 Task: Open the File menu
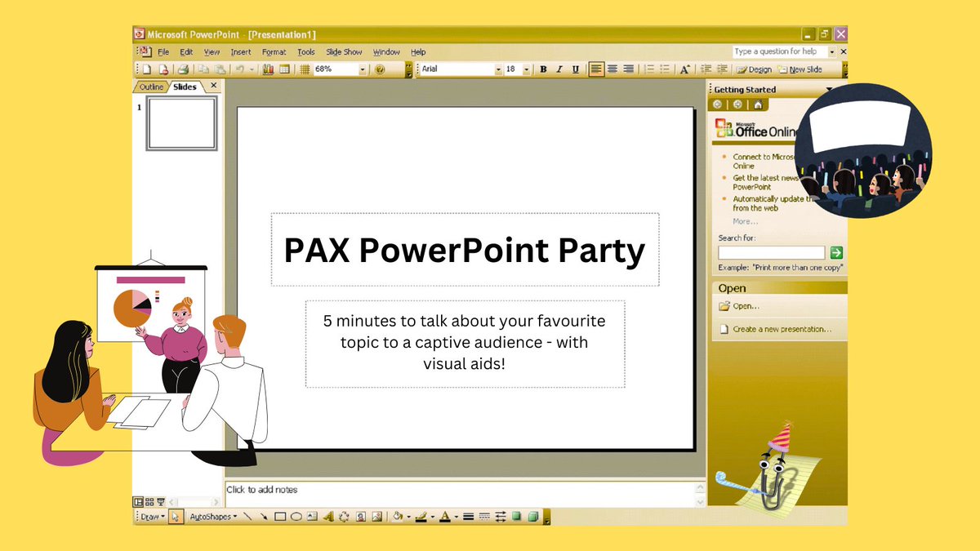tap(163, 52)
